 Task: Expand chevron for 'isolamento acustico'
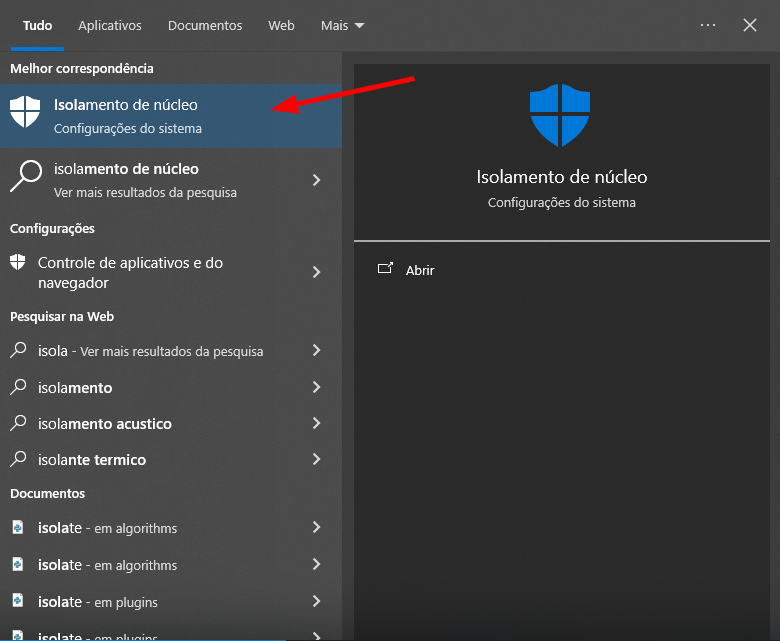[316, 423]
